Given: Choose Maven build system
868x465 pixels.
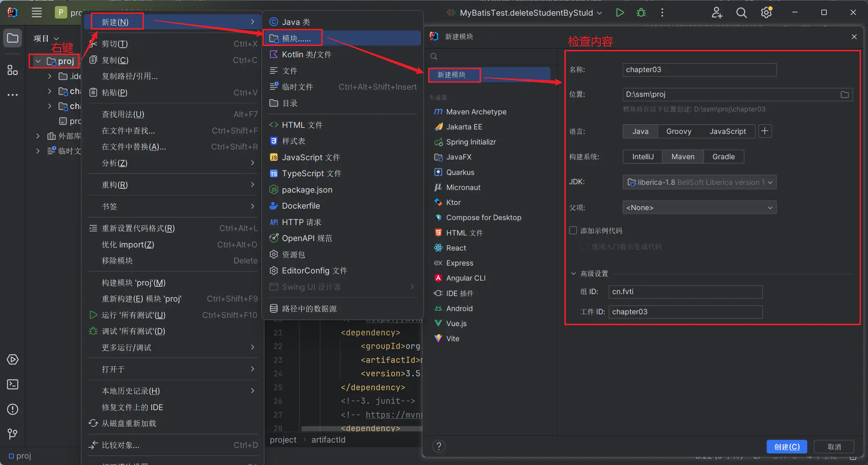Looking at the screenshot, I should pyautogui.click(x=683, y=157).
